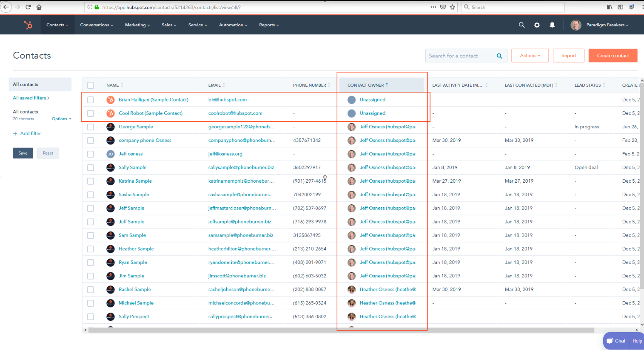
Task: Sort by the Phone Number column arrows
Action: coord(329,85)
